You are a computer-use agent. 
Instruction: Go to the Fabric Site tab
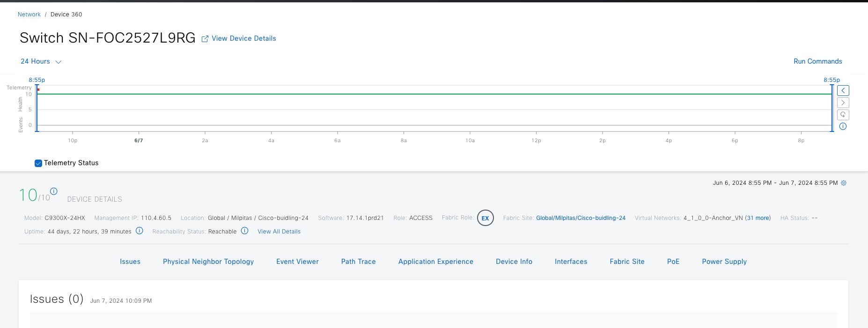pos(627,262)
